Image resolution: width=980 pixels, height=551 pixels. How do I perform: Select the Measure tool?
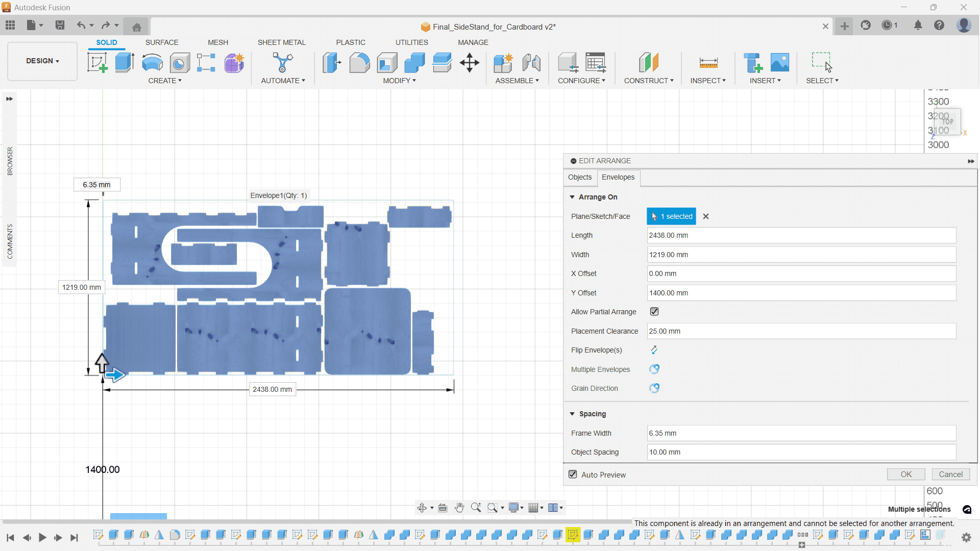pyautogui.click(x=708, y=63)
